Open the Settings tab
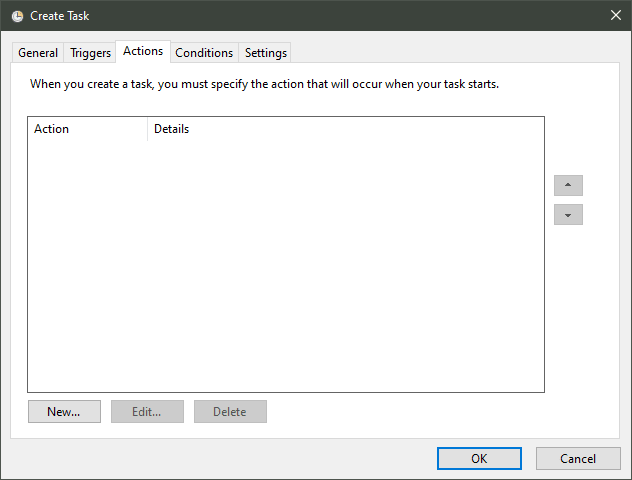The width and height of the screenshot is (632, 480). [266, 53]
